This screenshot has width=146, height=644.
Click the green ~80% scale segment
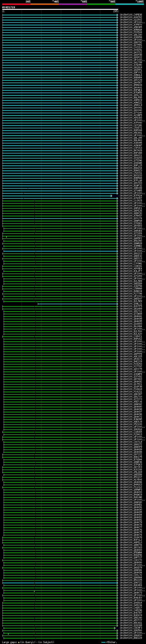[x=101, y=4]
